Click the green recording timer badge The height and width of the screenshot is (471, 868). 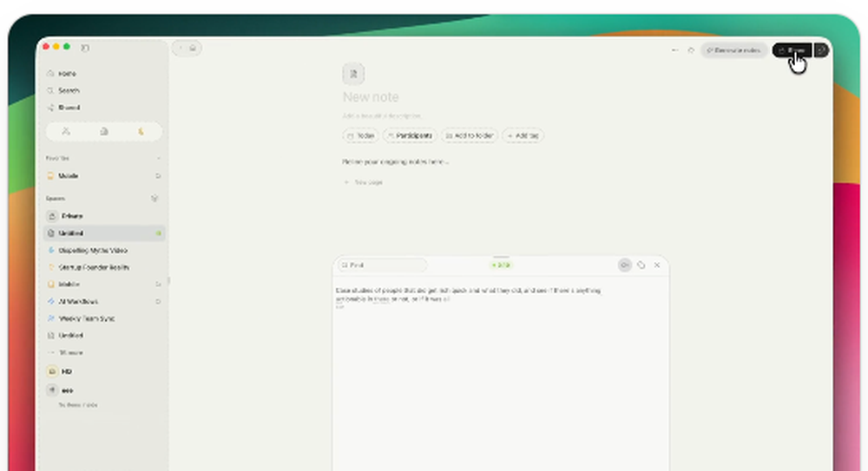point(501,265)
